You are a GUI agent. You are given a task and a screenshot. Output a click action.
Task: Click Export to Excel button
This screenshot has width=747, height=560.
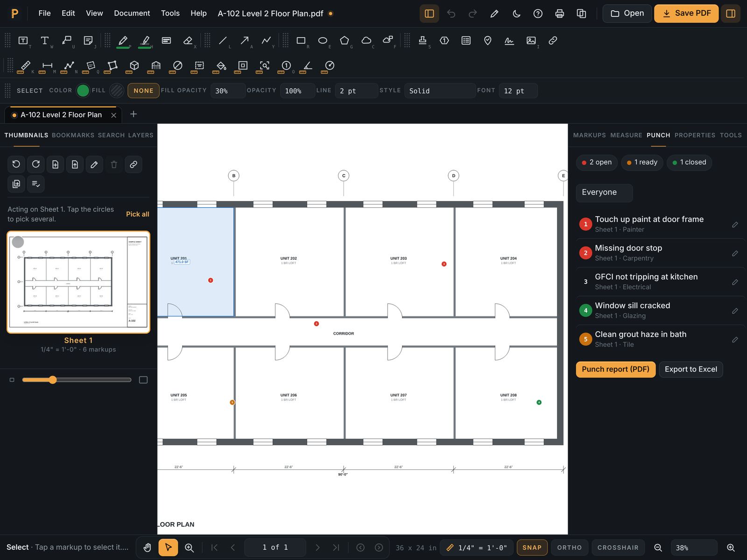pyautogui.click(x=691, y=369)
